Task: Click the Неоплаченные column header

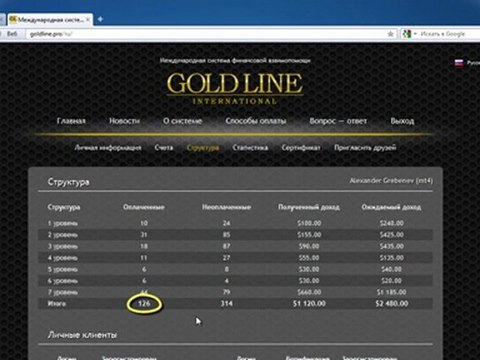Action: (226, 207)
